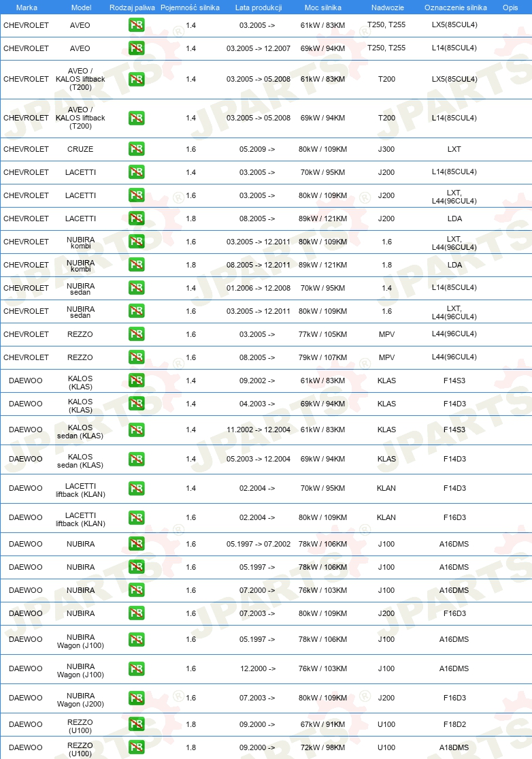Click fuel icon in Daewoo Nubira 05.1997->07.2002 row
Screen dimensions: 532x759
136,544
